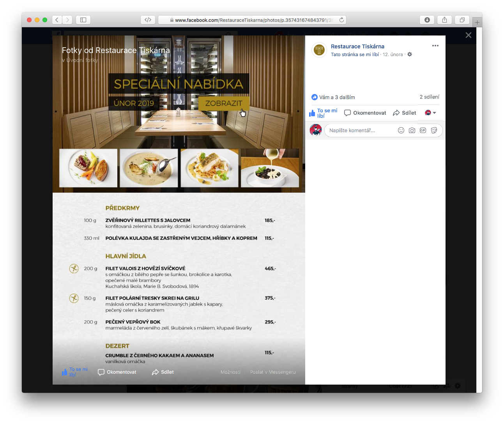Click the SPECIÁLNÍ NABÍDKA heading on the photo

pyautogui.click(x=179, y=84)
